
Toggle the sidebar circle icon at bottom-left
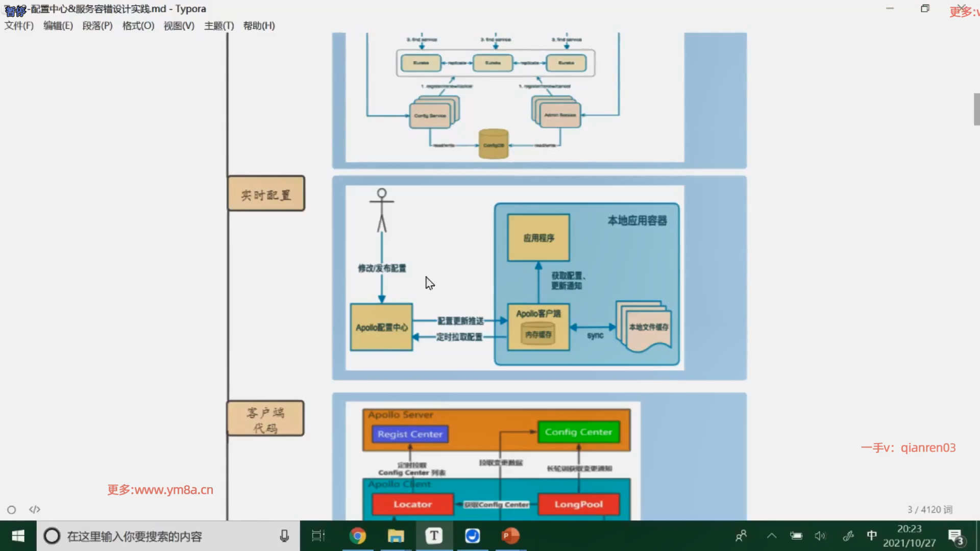click(11, 510)
